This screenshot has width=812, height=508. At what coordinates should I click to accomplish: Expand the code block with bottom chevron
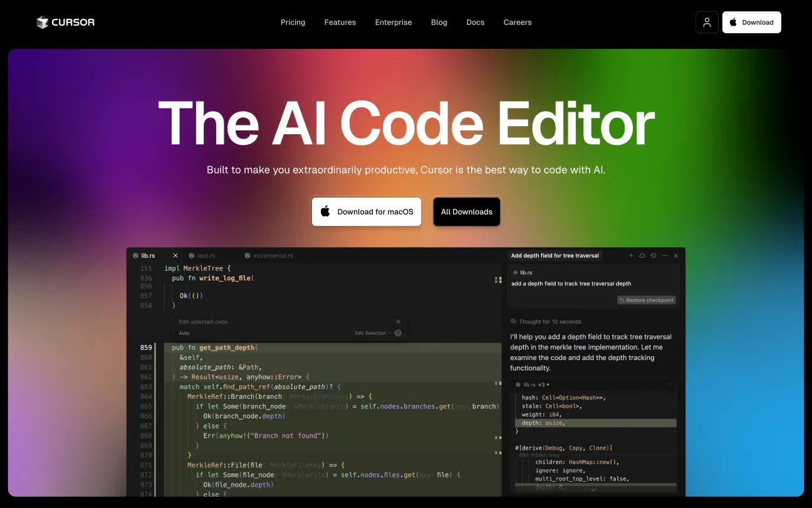593,490
